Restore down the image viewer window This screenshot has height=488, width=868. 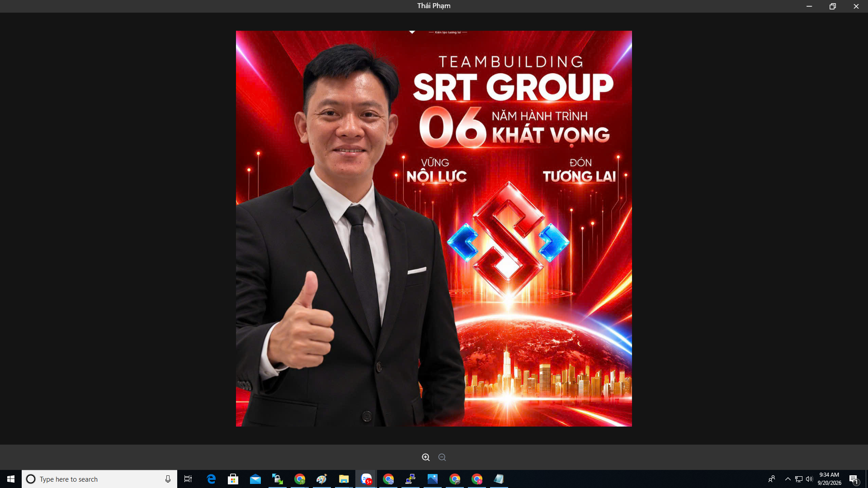point(833,6)
